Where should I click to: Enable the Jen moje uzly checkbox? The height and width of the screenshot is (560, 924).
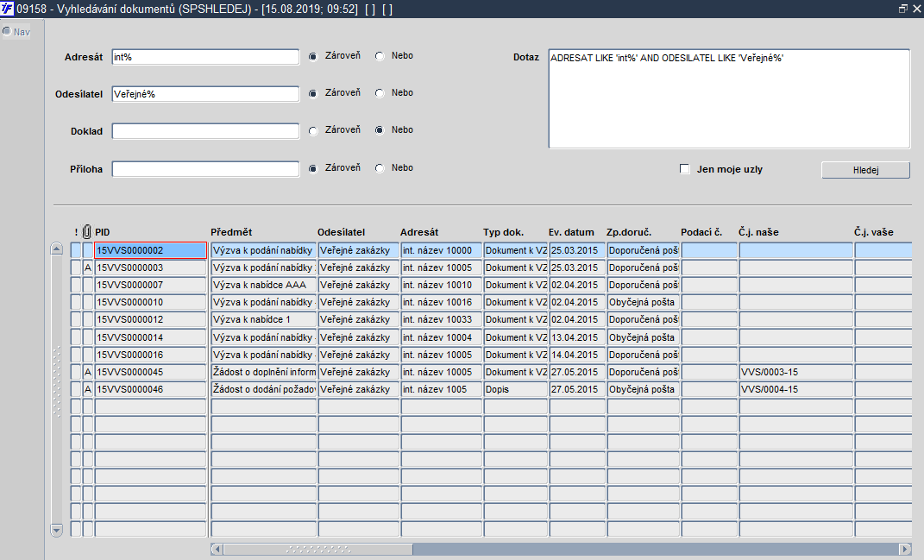pos(685,169)
